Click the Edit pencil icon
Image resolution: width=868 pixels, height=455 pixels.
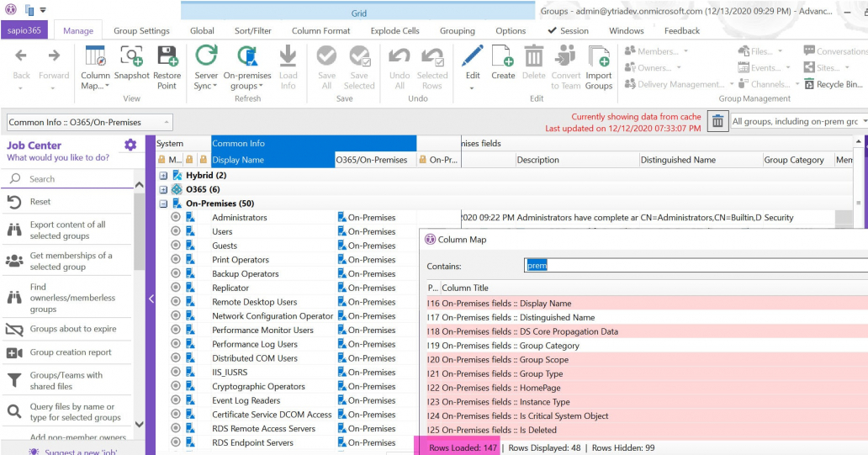[472, 56]
